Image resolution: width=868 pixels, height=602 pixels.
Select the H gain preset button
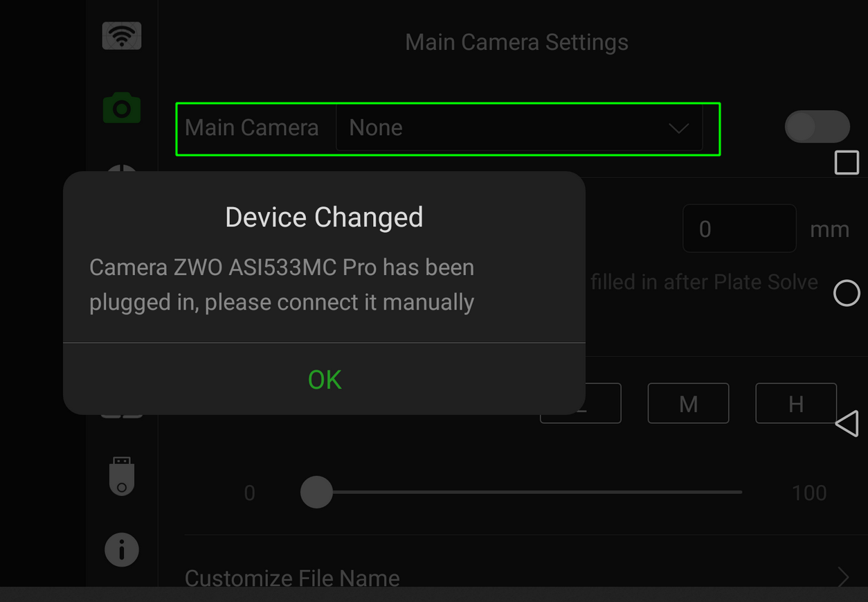796,403
